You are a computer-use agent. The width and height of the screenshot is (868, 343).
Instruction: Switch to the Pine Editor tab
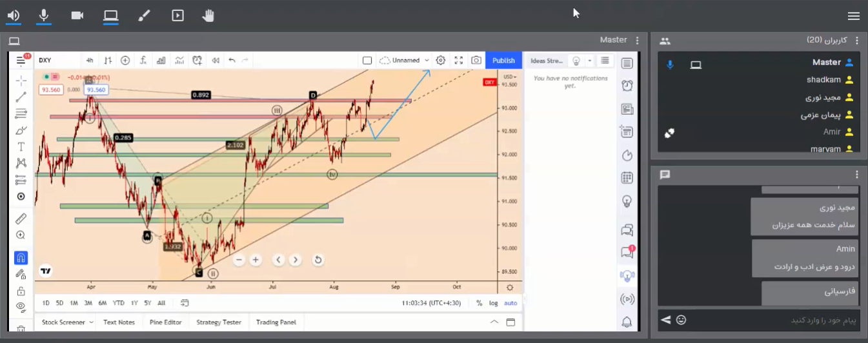165,322
